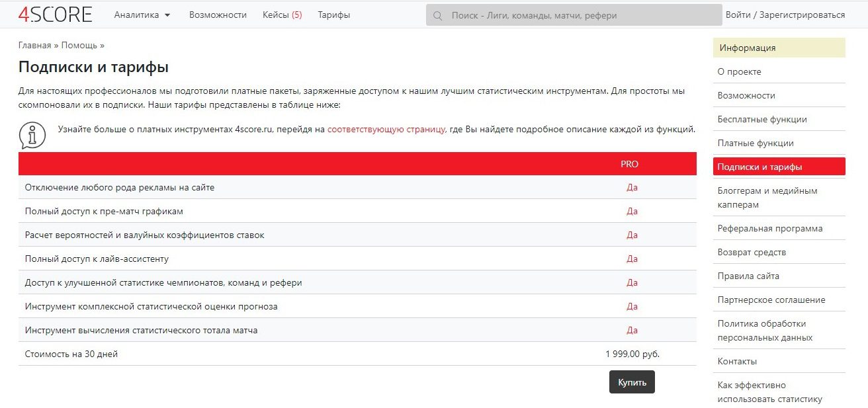Open the Возврат средств page
This screenshot has width=868, height=408.
750,252
